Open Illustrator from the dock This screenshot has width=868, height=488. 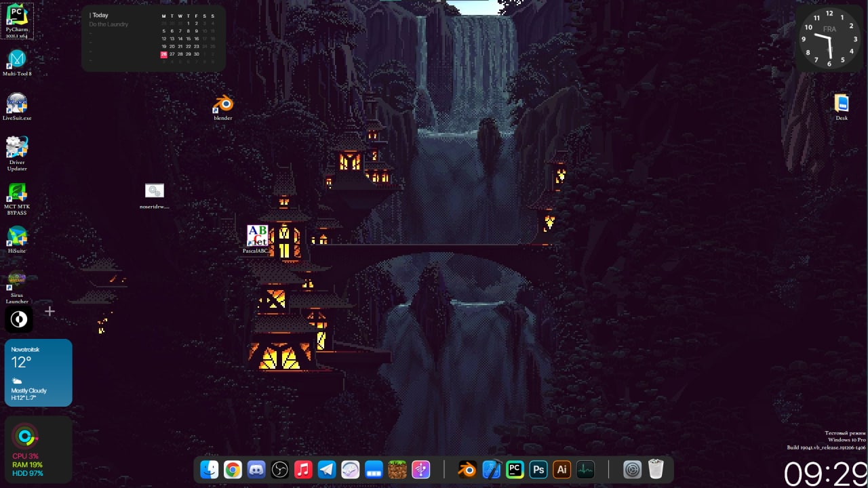561,470
